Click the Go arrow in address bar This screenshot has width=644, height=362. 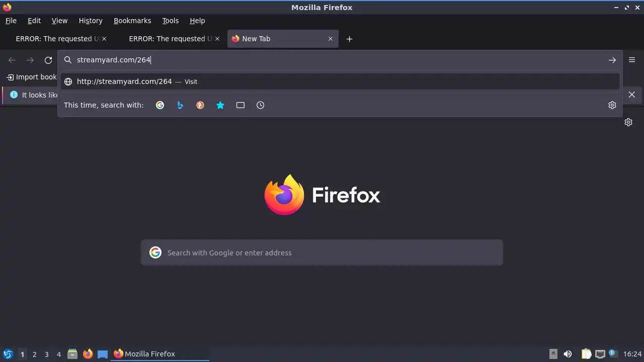point(612,60)
